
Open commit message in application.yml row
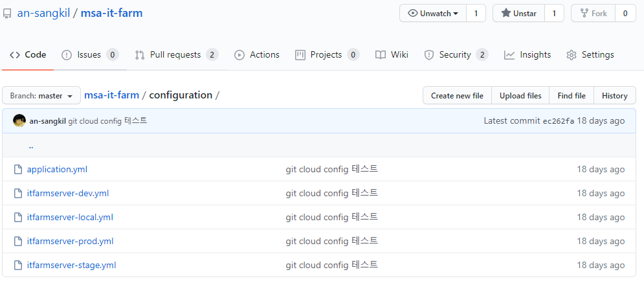pyautogui.click(x=332, y=169)
